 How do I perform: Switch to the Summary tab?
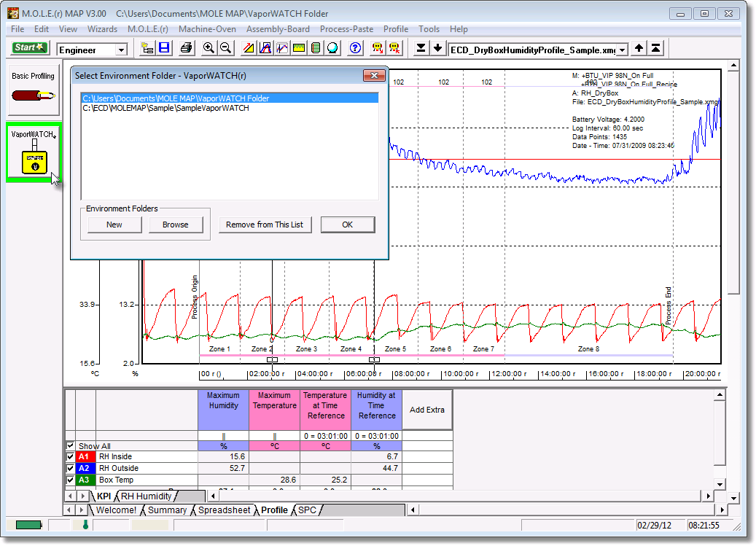167,510
